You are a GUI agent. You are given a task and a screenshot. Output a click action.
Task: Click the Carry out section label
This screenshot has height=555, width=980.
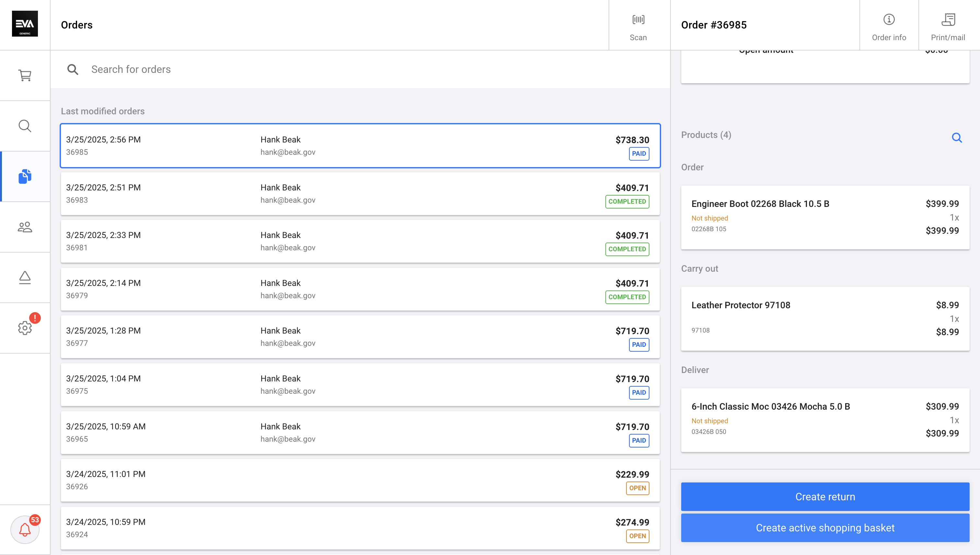(699, 269)
